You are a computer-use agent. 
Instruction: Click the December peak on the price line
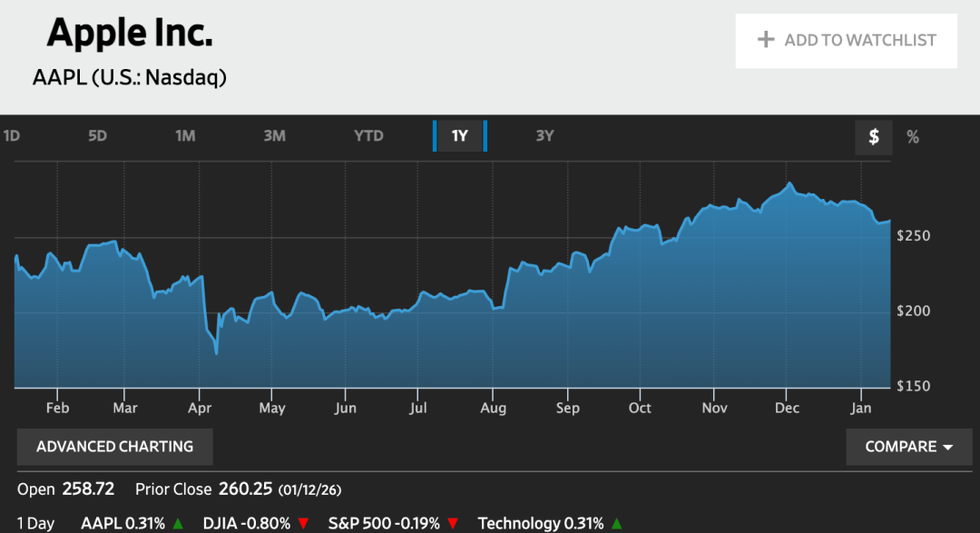click(790, 183)
